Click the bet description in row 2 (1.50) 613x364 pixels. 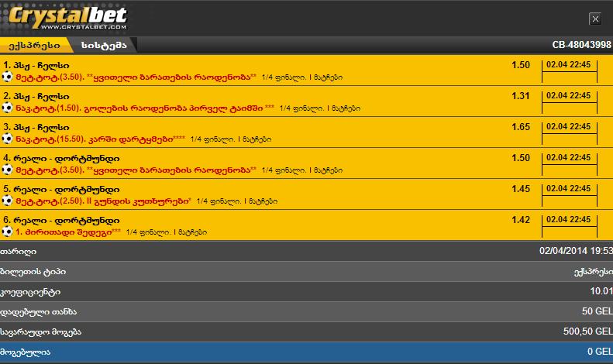(145, 108)
